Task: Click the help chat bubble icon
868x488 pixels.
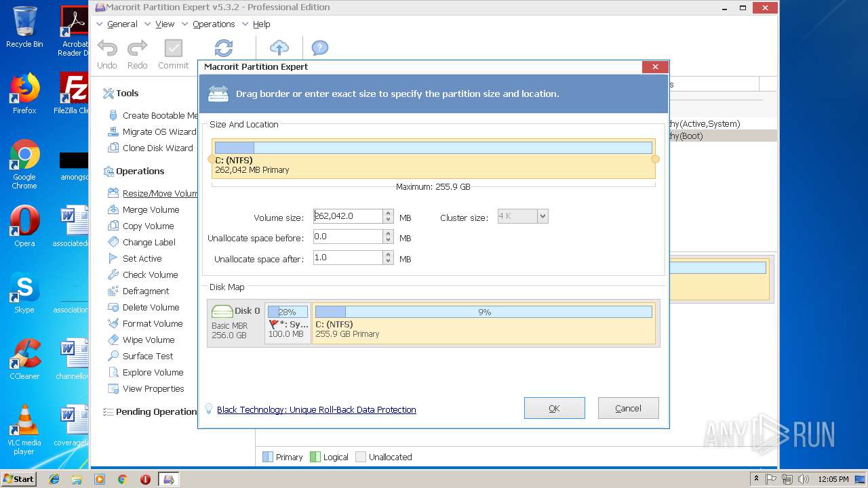Action: (320, 47)
